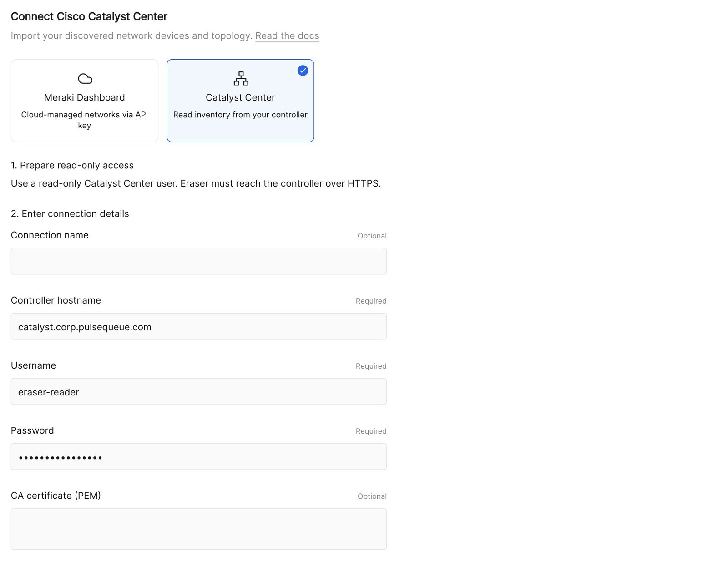Click the 'Password' field label
This screenshot has height=562, width=728.
point(32,430)
